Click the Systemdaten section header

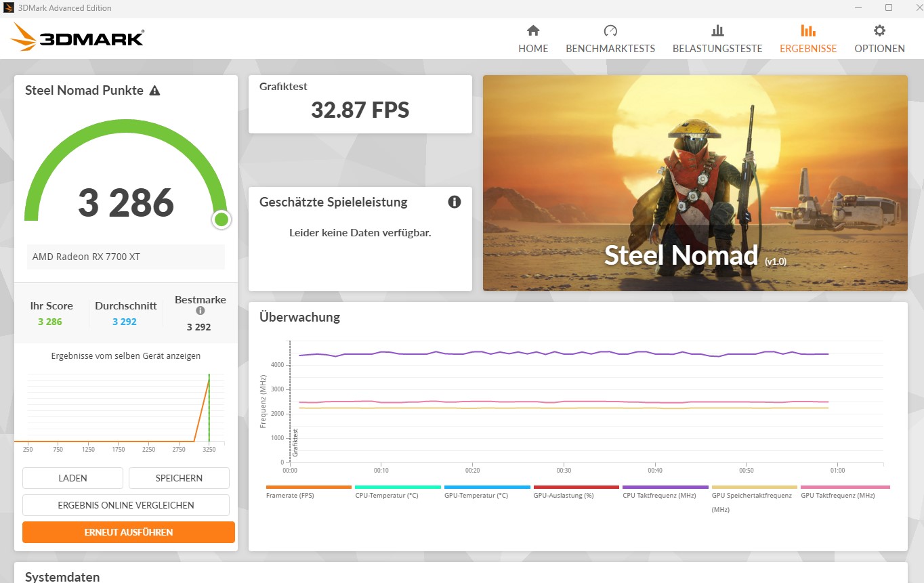pyautogui.click(x=62, y=577)
